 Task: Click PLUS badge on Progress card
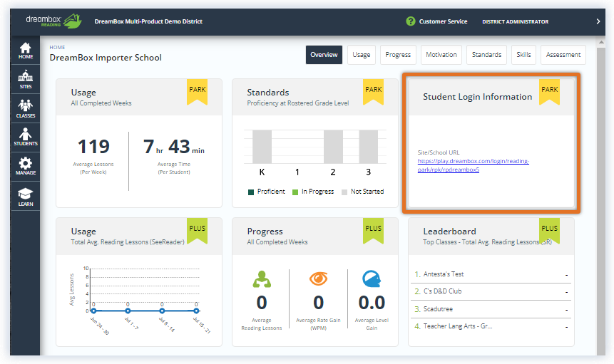pos(373,231)
